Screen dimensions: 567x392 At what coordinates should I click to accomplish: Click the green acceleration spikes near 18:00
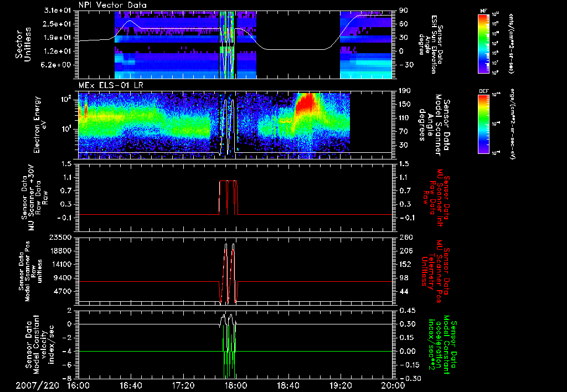[229, 351]
